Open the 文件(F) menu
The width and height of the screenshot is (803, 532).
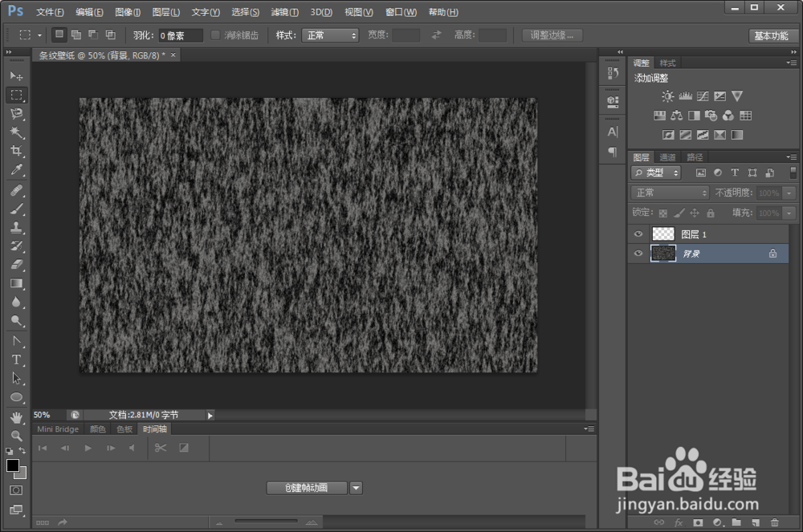tap(50, 12)
